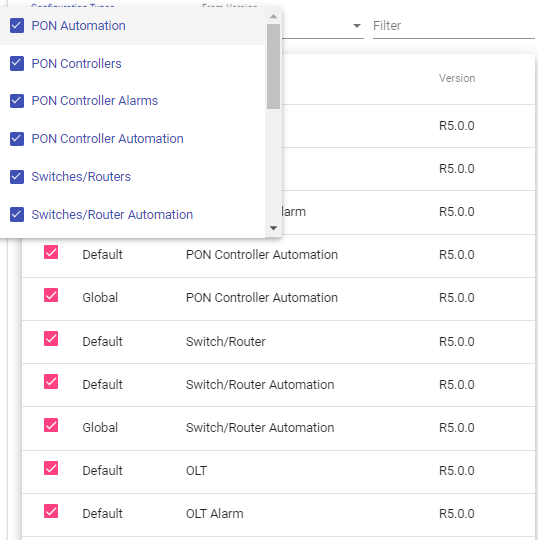The width and height of the screenshot is (538, 540).
Task: Click the OLT Alarm type cell
Action: click(215, 514)
